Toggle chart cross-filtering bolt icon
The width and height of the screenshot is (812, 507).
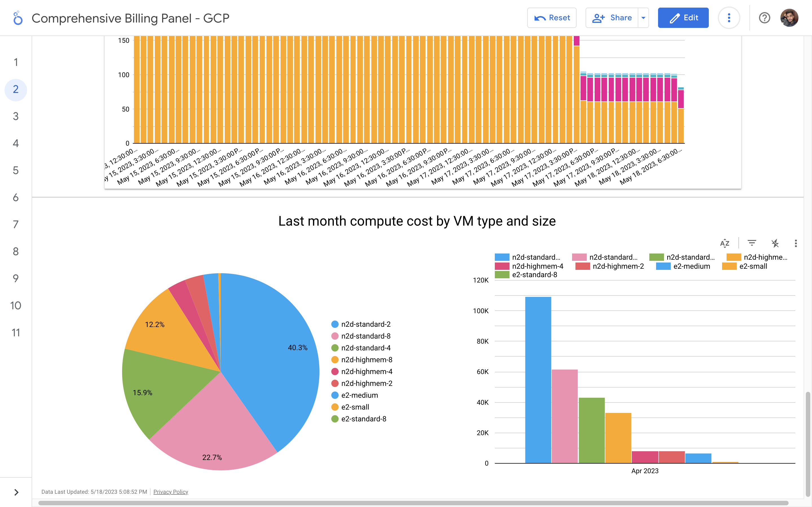[775, 243]
